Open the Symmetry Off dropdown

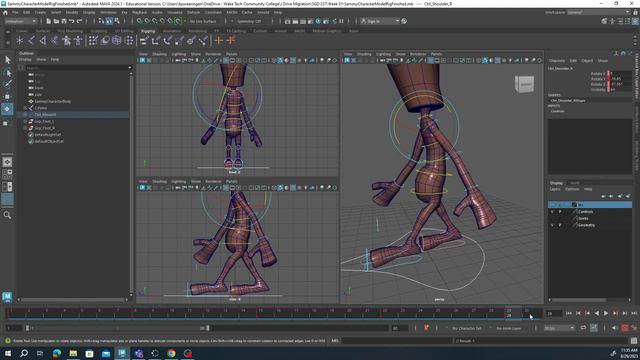[249, 21]
